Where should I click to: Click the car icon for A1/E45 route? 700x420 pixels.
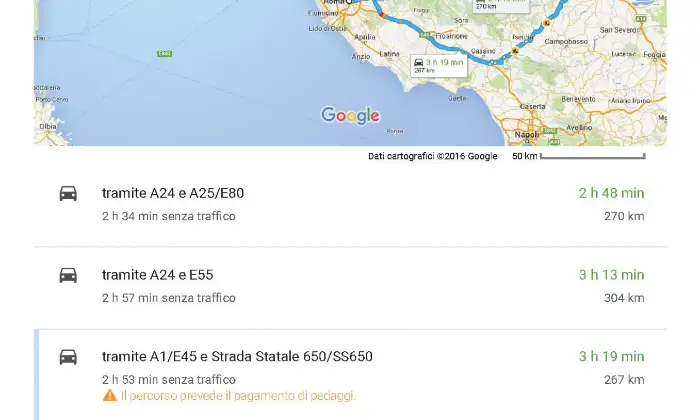[68, 357]
